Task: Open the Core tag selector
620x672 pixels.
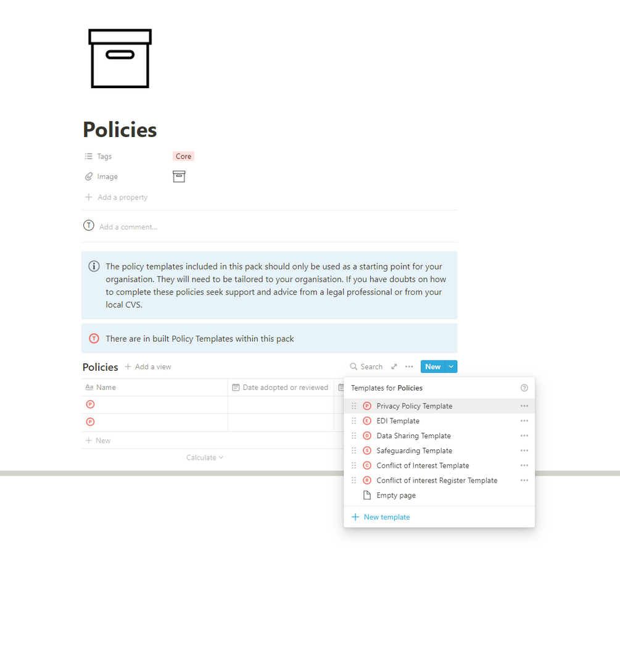Action: coord(183,157)
